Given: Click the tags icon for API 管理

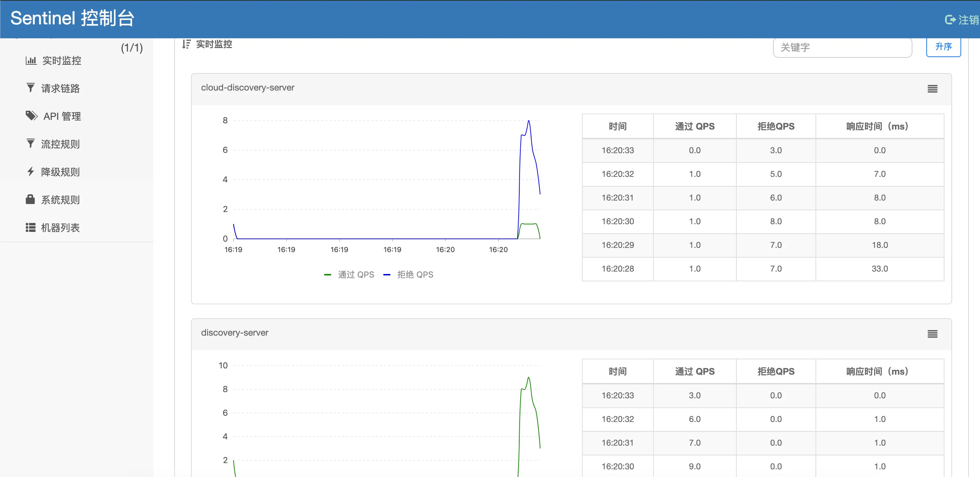Looking at the screenshot, I should [31, 116].
